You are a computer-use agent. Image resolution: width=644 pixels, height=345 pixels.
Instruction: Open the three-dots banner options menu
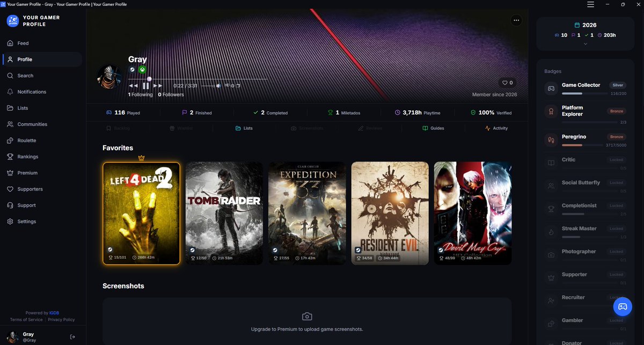pos(516,20)
